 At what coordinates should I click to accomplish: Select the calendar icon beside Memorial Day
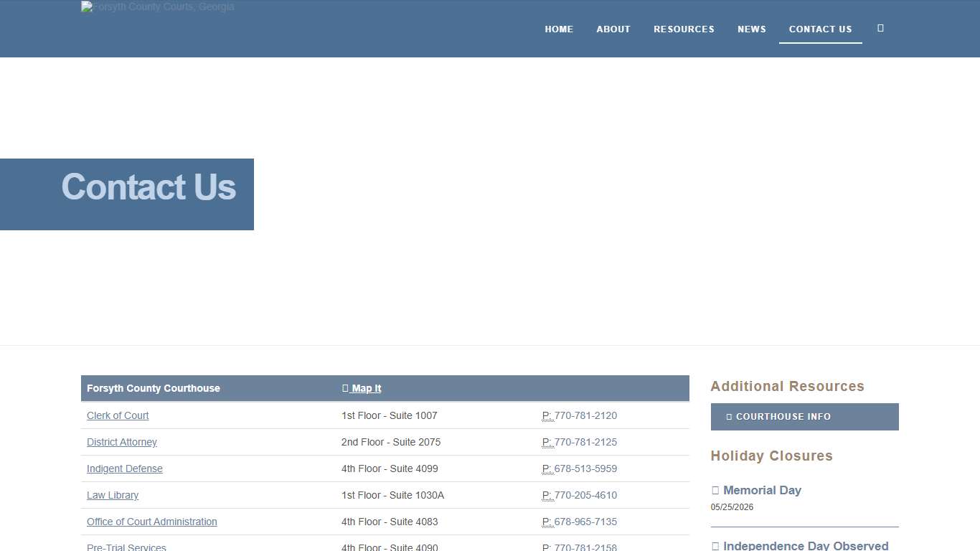pyautogui.click(x=715, y=490)
